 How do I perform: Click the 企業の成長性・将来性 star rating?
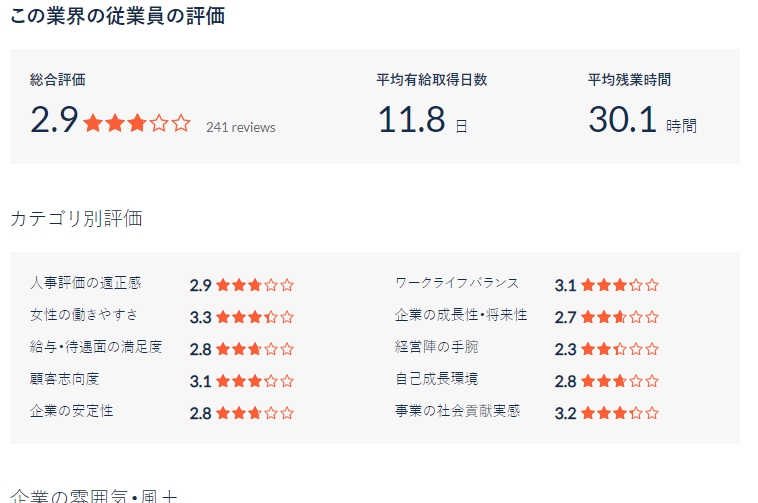(620, 317)
